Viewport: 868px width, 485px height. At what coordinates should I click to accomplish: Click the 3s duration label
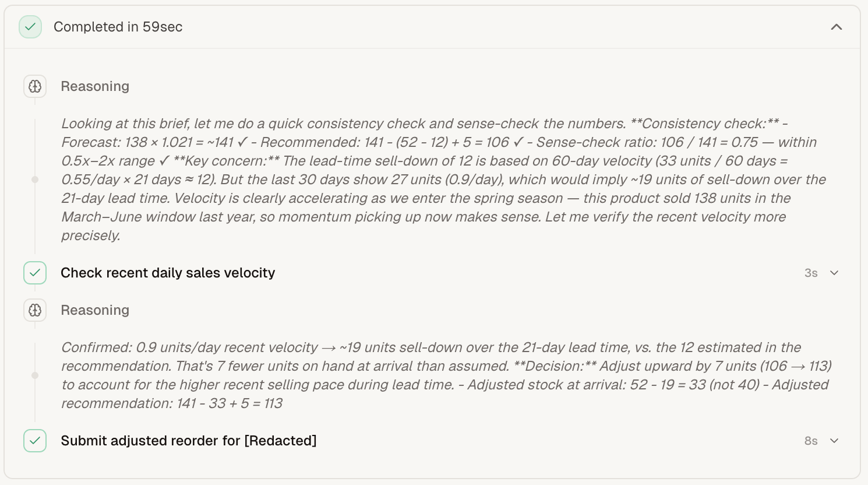[x=810, y=273]
